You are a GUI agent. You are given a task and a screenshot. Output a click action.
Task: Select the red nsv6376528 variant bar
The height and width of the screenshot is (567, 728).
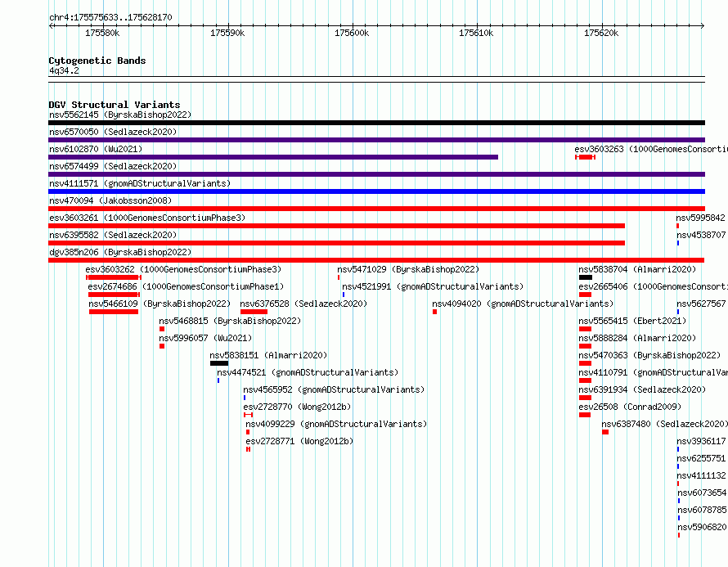pos(254,312)
